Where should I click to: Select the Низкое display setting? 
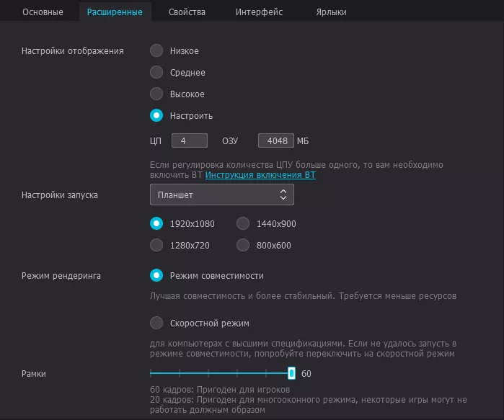click(x=156, y=51)
